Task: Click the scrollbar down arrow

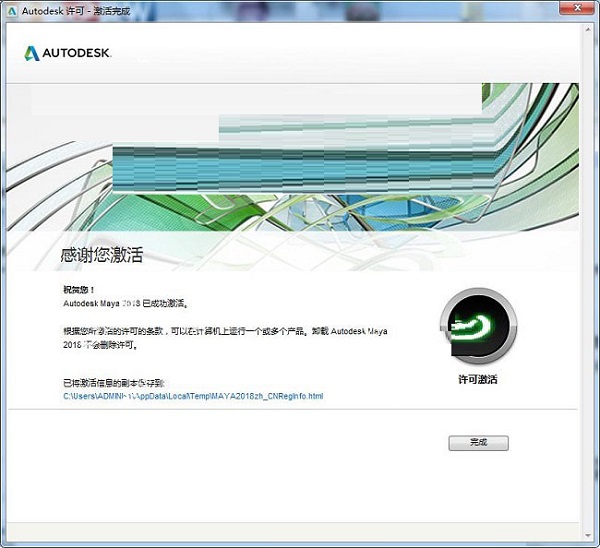Action: click(x=588, y=536)
